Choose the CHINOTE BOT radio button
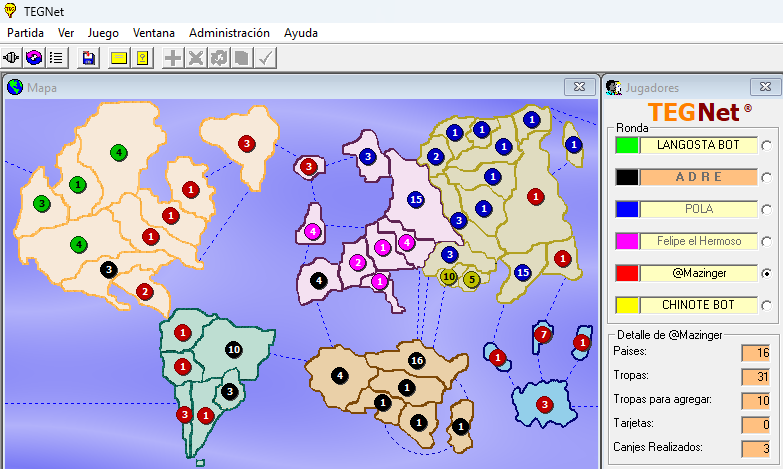783x469 pixels. (767, 305)
